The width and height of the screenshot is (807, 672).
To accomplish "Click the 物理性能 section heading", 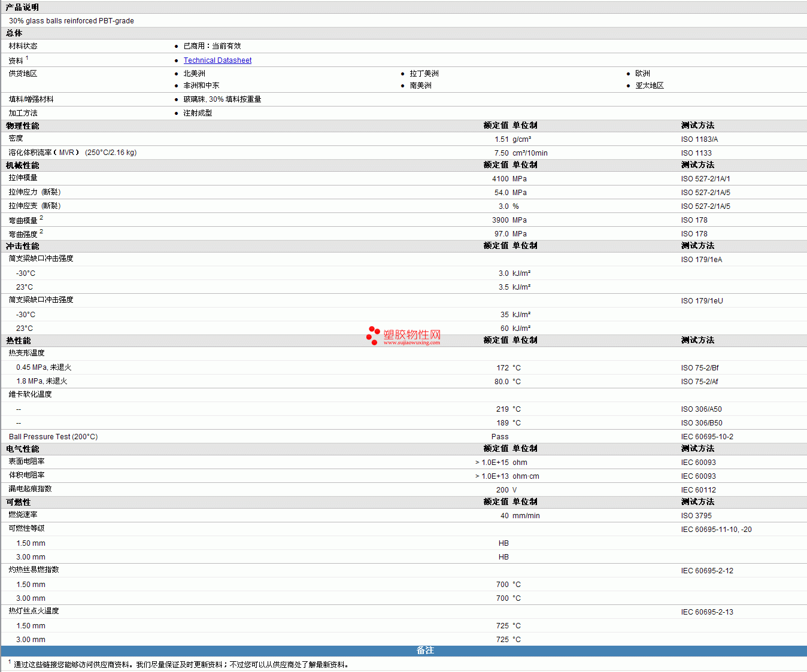I will point(22,126).
